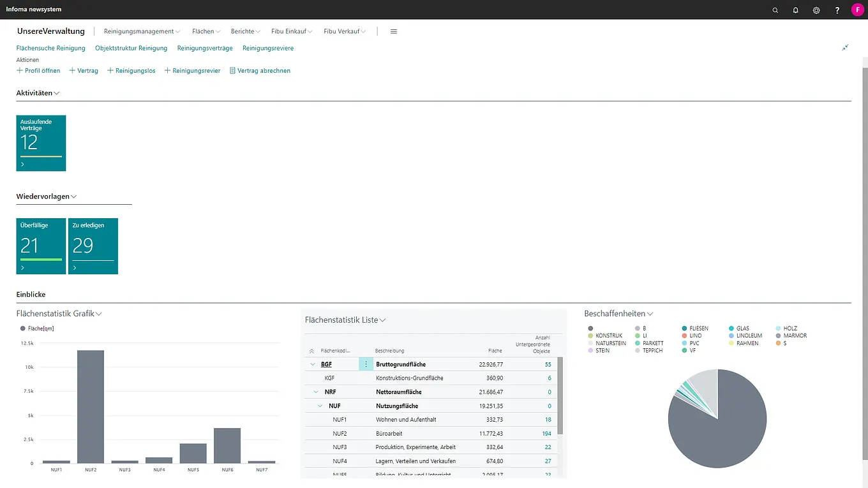Open the settings gear icon
This screenshot has width=868, height=488.
pos(816,10)
